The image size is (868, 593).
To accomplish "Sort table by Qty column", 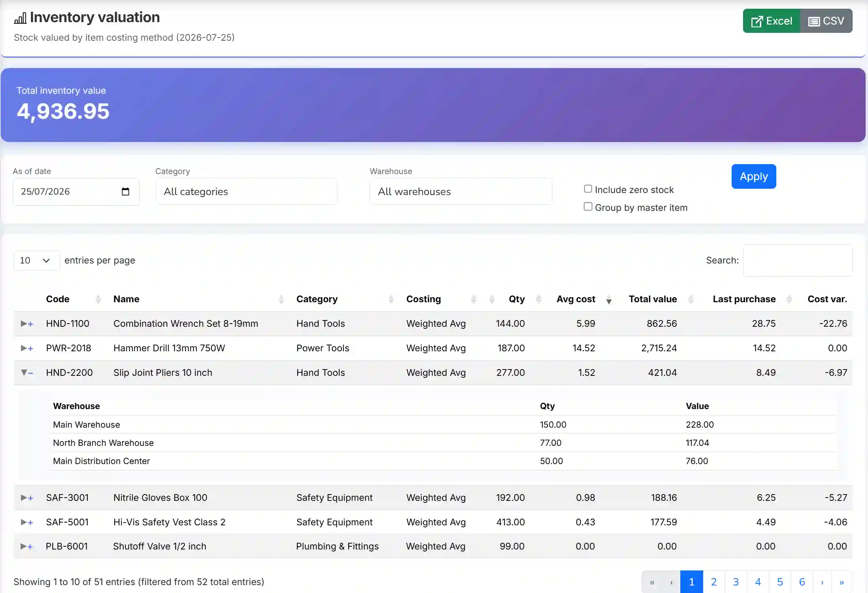I will click(x=516, y=299).
